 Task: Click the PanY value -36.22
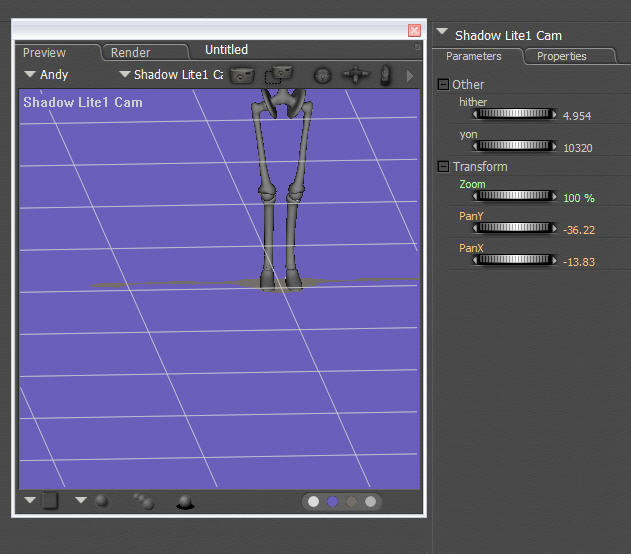579,230
